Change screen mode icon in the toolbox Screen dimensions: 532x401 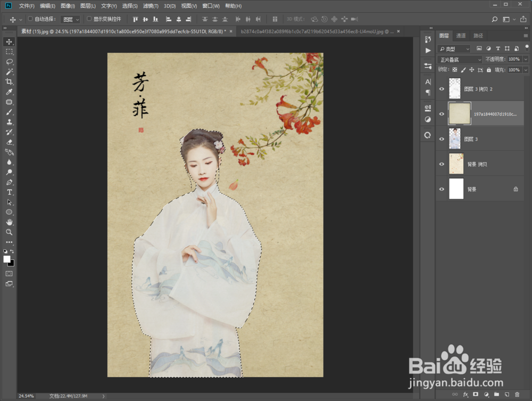pyautogui.click(x=9, y=284)
